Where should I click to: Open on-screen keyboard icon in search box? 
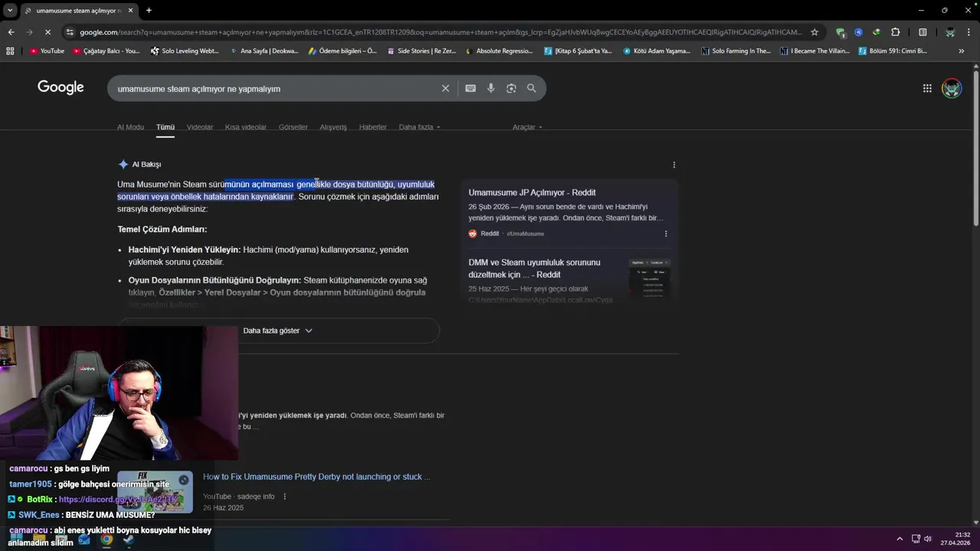[x=471, y=88]
